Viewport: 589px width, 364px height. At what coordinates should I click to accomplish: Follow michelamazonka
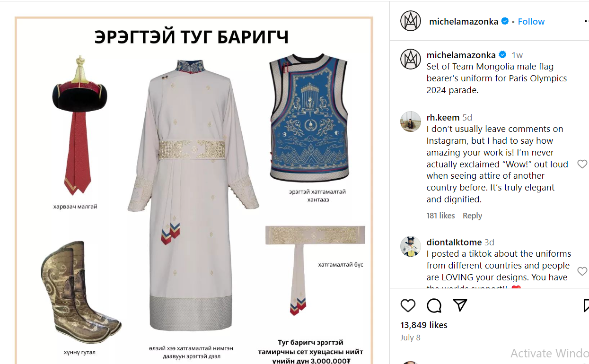(x=531, y=21)
